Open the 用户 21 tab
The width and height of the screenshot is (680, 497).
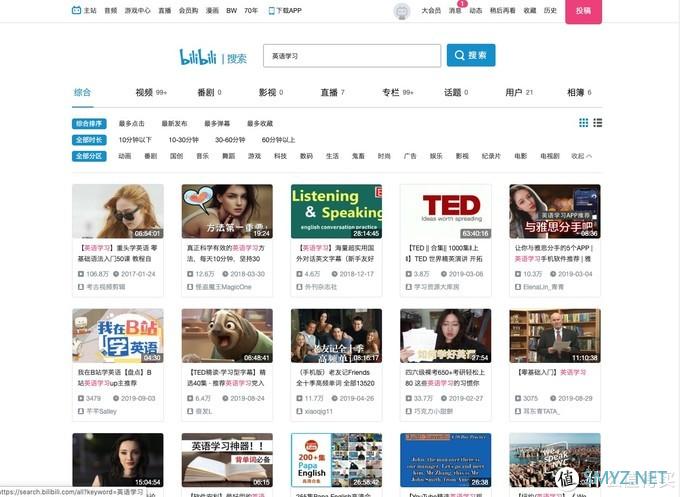coord(519,92)
